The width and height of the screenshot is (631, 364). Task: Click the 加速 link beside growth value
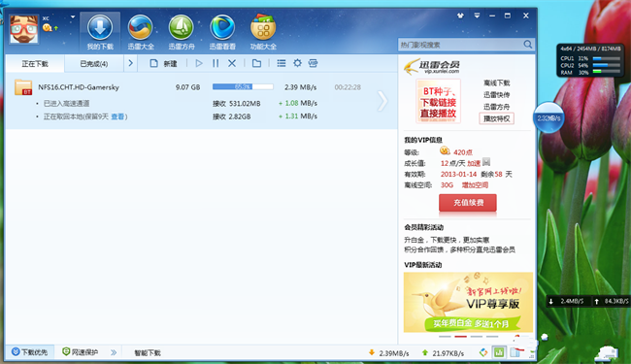[474, 163]
